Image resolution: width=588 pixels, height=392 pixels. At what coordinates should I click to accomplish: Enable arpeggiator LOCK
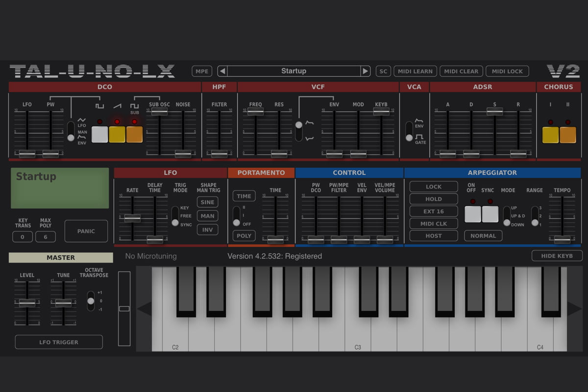click(x=434, y=187)
